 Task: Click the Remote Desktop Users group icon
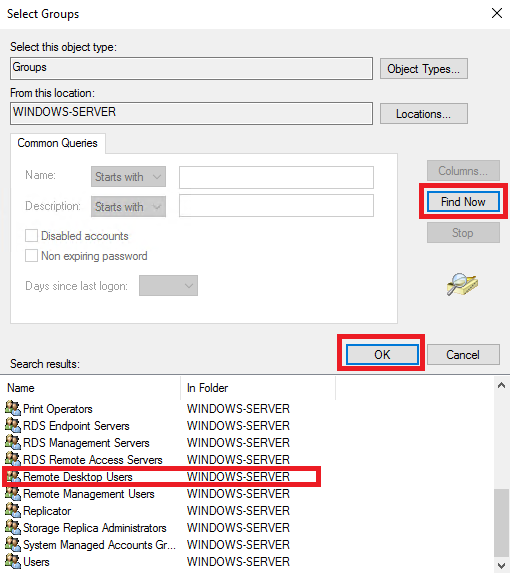pos(13,477)
